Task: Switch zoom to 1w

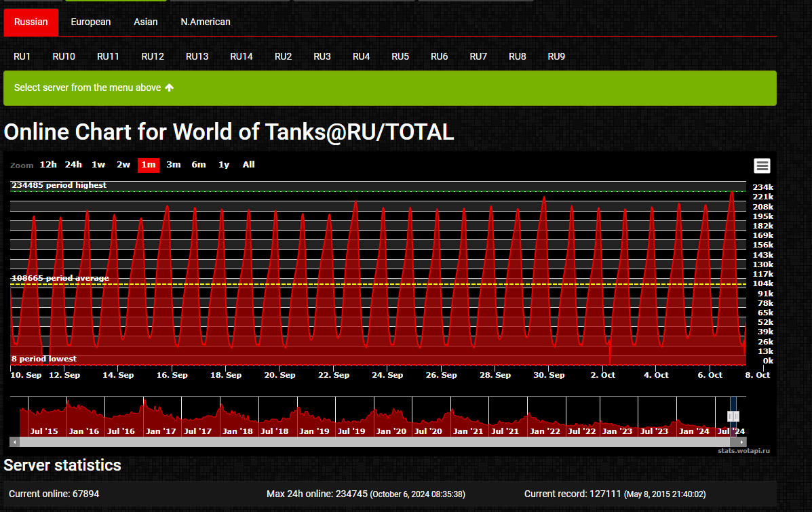Action: pyautogui.click(x=98, y=165)
